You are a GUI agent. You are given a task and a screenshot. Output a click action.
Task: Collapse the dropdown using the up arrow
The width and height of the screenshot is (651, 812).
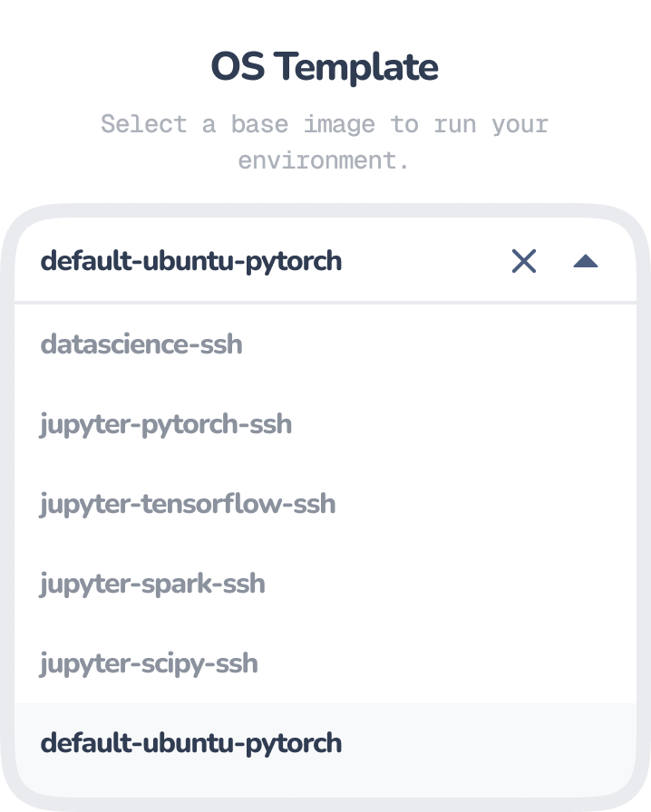click(586, 262)
